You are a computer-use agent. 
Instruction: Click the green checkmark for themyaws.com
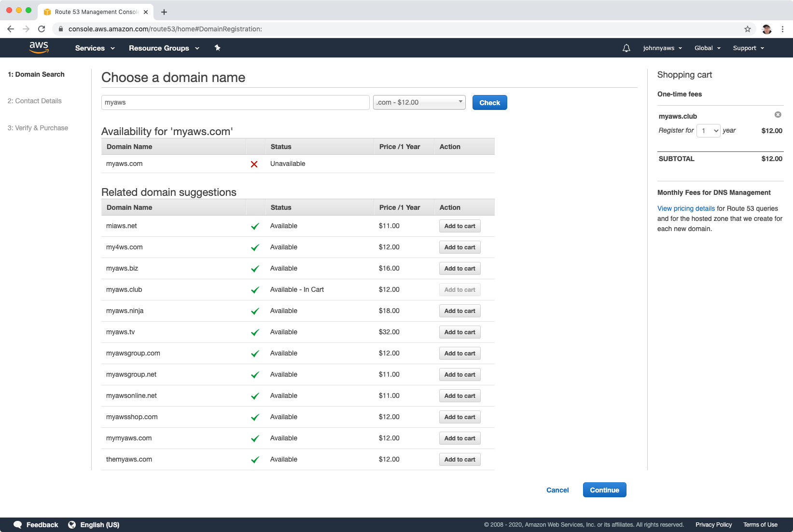[x=255, y=460]
